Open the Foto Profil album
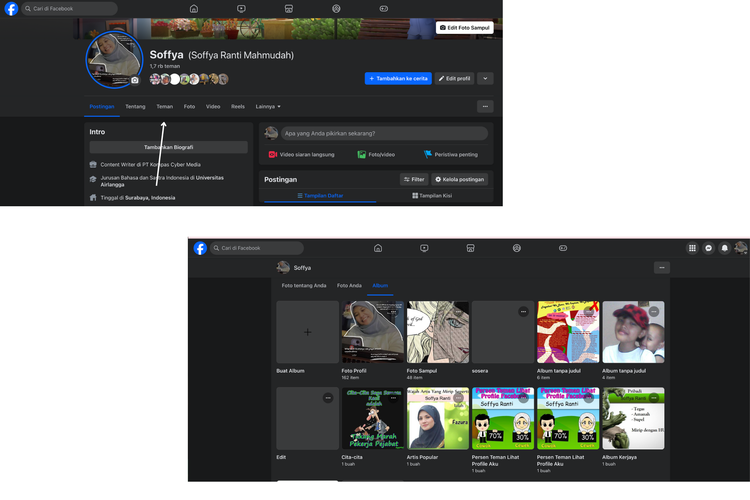 pos(372,332)
